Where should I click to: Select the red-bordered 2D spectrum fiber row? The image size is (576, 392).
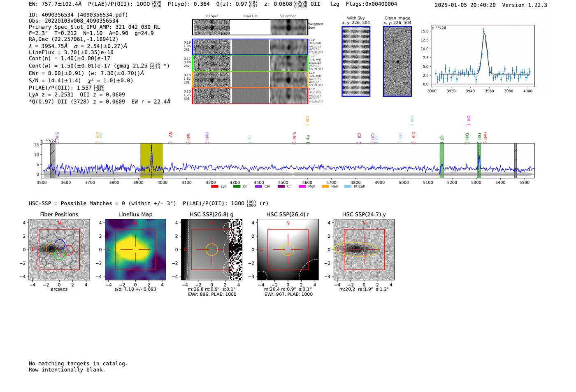[250, 95]
